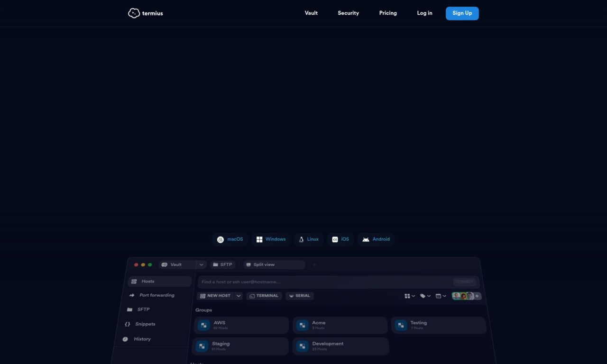The image size is (607, 364).
Task: Switch to the Split view tab
Action: [x=274, y=264]
